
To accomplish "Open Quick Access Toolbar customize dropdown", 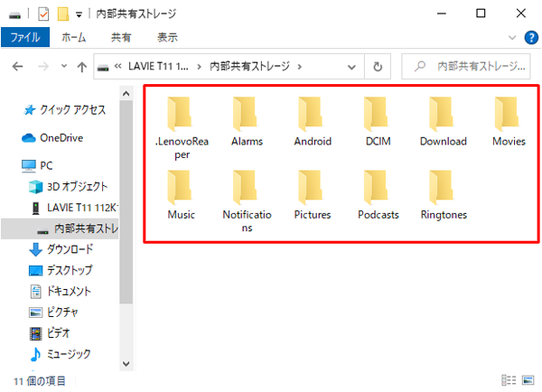I will [x=79, y=14].
